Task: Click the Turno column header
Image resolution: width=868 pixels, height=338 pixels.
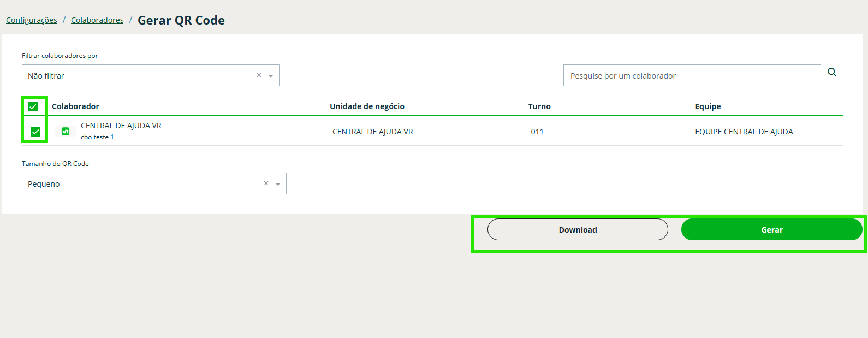Action: (x=539, y=106)
